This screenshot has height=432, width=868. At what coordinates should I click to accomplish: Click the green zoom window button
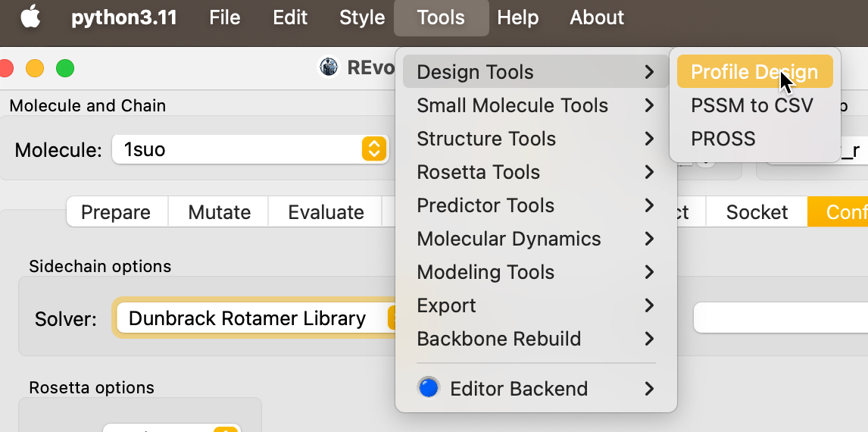[x=65, y=68]
